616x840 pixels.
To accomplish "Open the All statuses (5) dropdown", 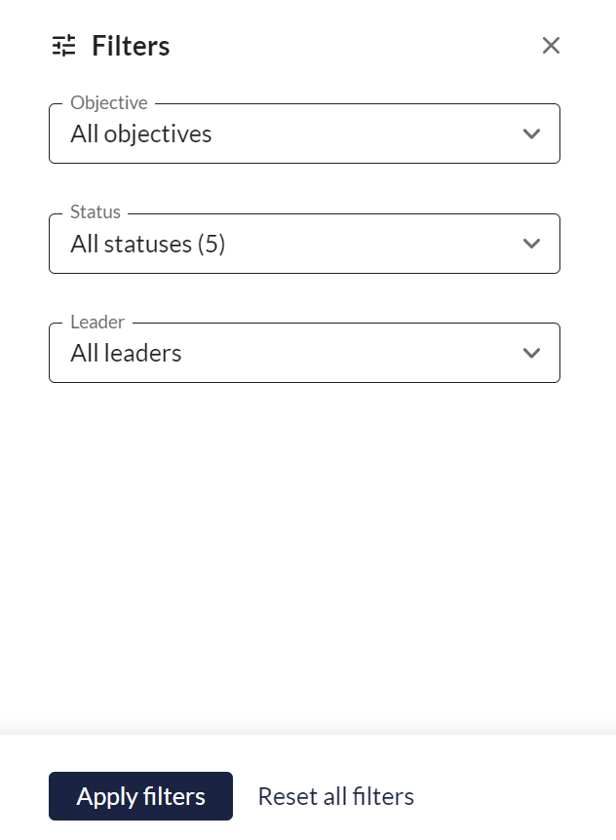I will tap(304, 244).
